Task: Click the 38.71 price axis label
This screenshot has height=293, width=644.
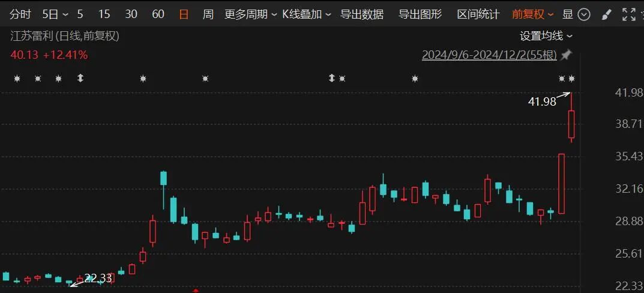Action: 629,124
